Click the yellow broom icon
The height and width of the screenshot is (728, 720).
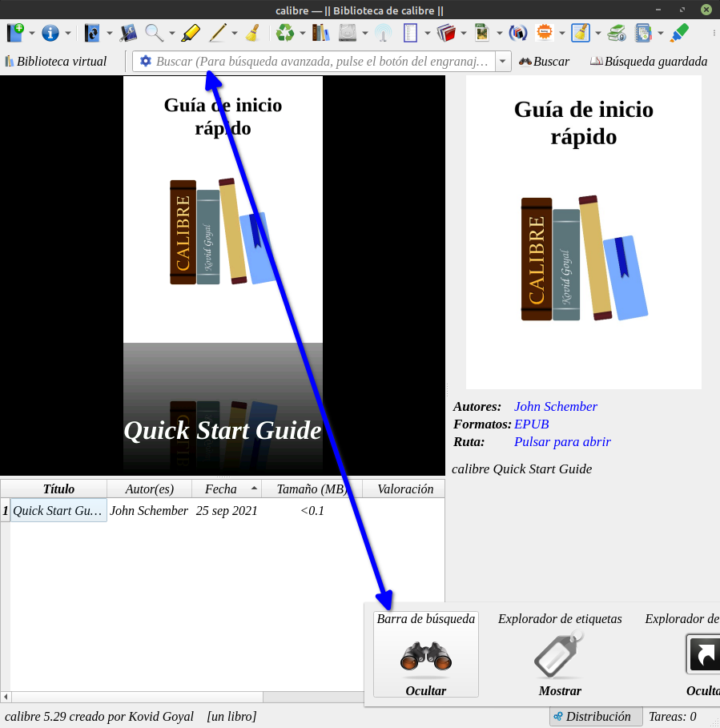coord(252,33)
